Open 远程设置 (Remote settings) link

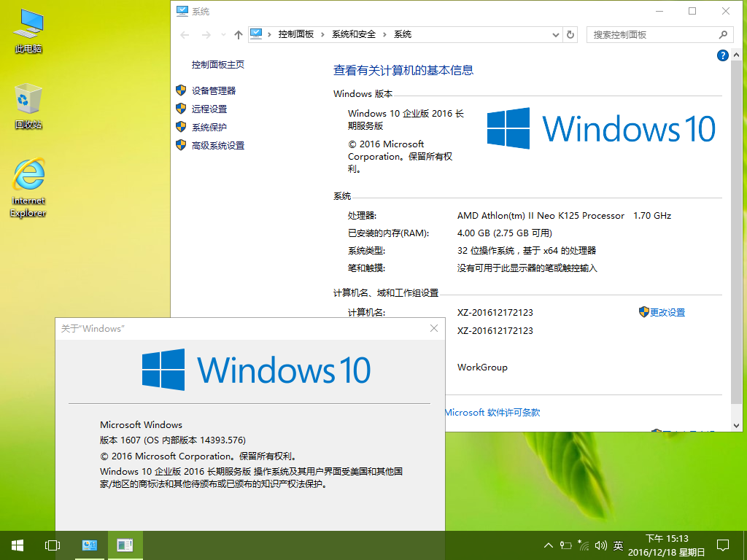click(209, 109)
